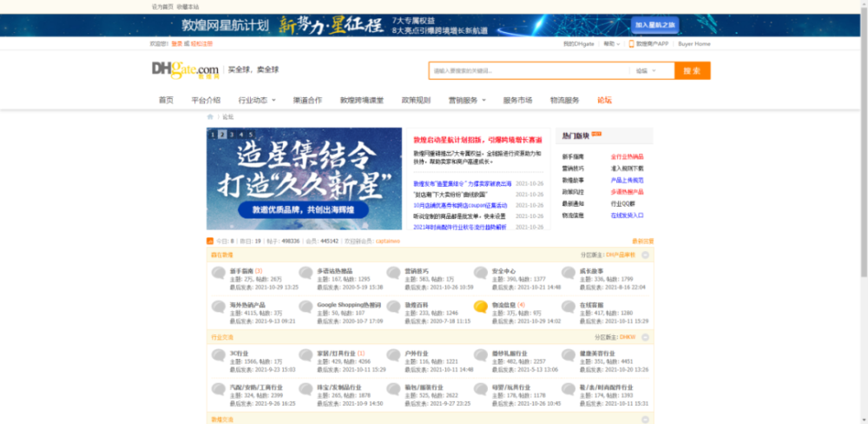Click the 轻松注册 link
This screenshot has width=868, height=424.
[201, 43]
